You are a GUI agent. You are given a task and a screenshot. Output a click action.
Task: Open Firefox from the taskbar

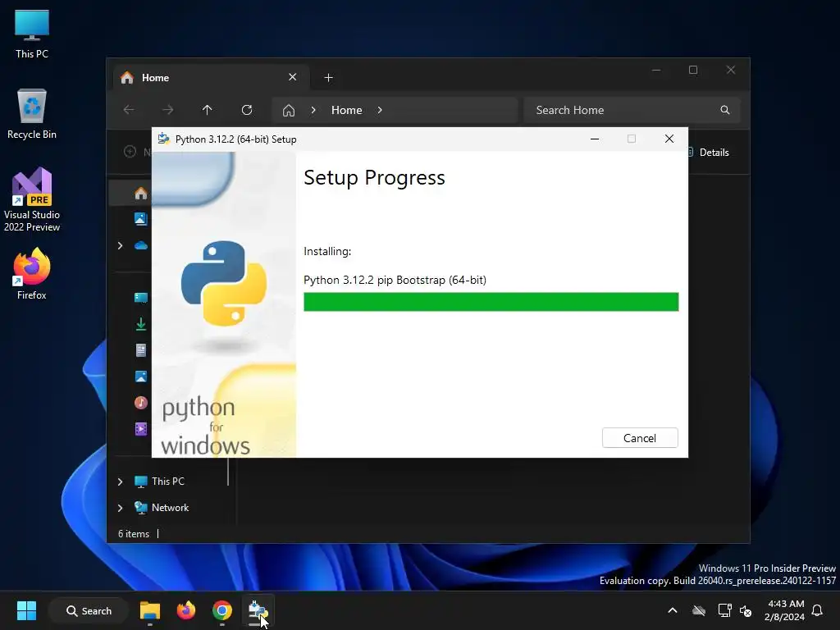[x=186, y=610]
